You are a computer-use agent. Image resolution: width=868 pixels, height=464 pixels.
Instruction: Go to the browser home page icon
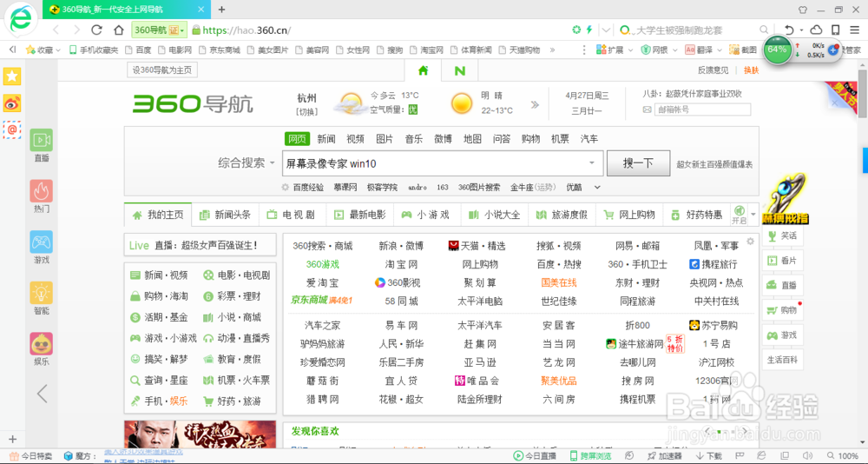[x=118, y=30]
